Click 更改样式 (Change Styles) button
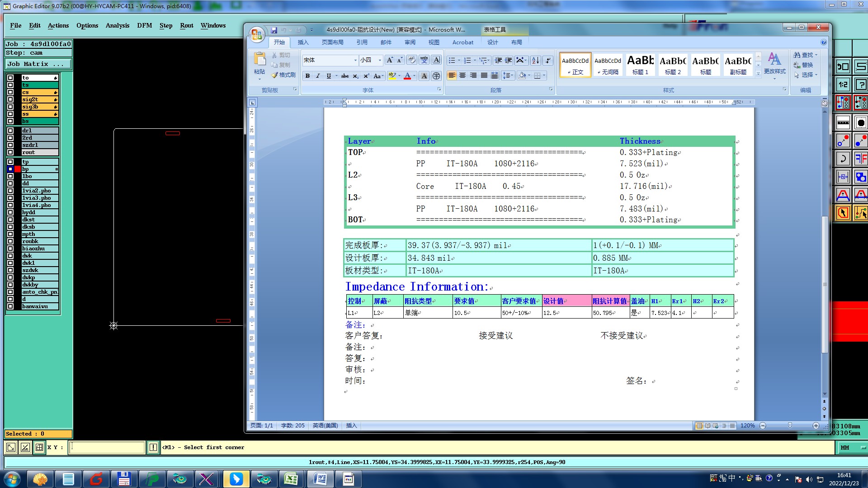This screenshot has width=868, height=488. click(x=774, y=65)
